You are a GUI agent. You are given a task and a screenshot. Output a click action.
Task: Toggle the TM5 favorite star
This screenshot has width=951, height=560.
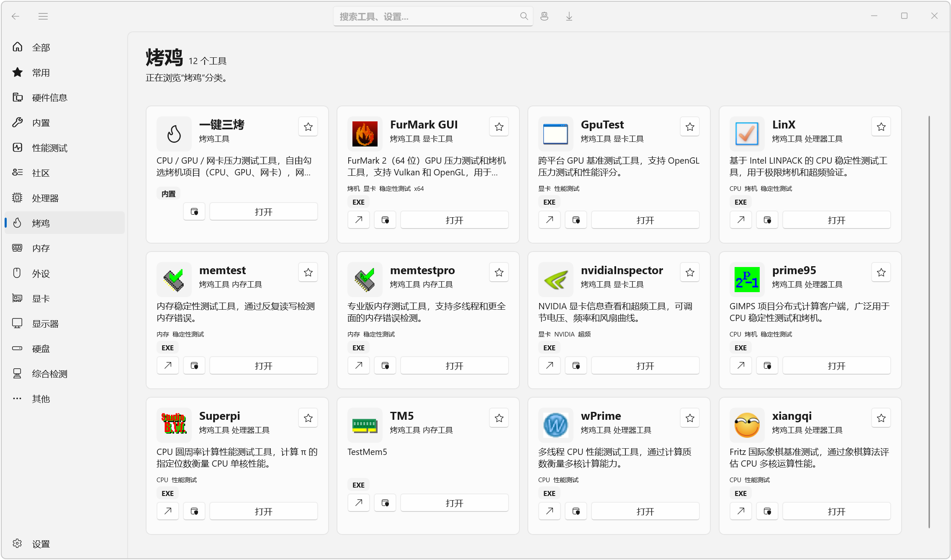[499, 418]
